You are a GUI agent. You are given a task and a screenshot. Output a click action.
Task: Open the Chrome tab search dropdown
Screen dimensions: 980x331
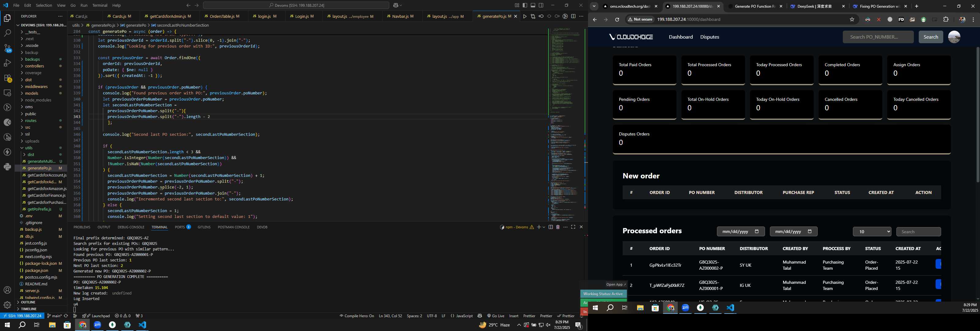(x=594, y=6)
